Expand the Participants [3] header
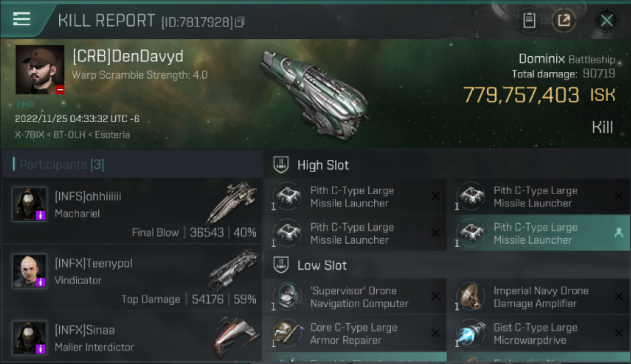 (132, 165)
